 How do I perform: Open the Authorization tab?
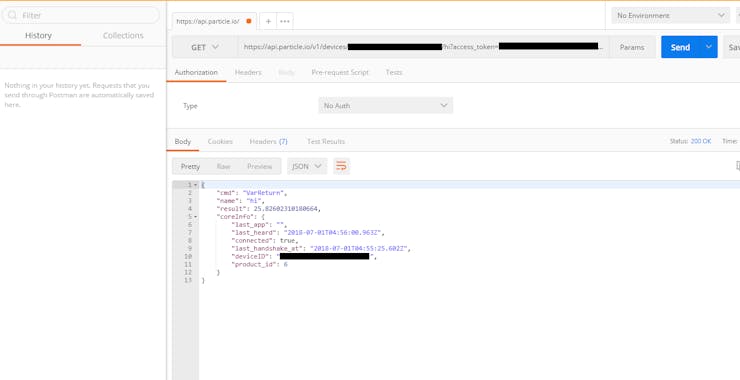(x=196, y=72)
